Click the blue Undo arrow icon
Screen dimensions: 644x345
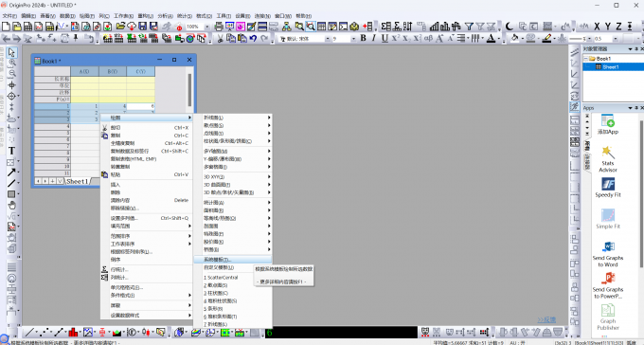253,38
